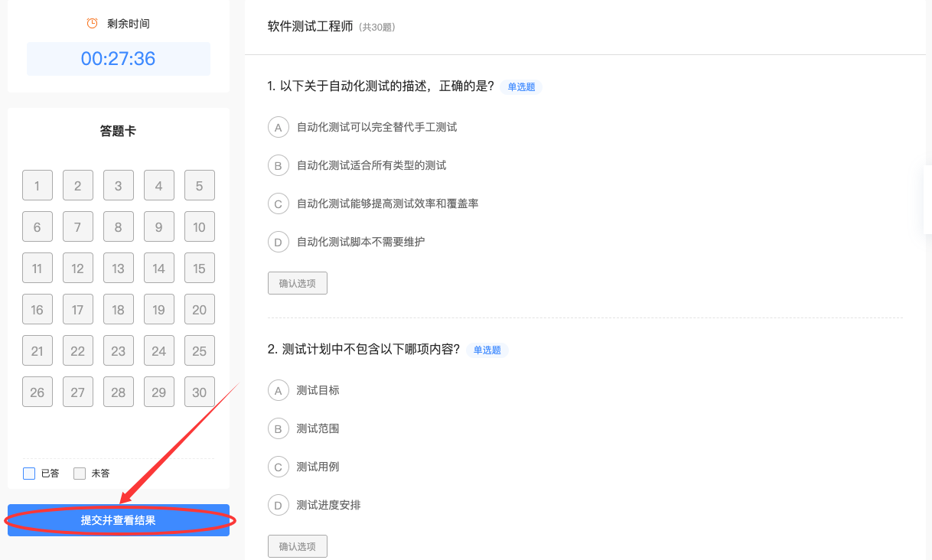Submit exam with 提交并查看结果 button
This screenshot has width=932, height=560.
coord(119,520)
